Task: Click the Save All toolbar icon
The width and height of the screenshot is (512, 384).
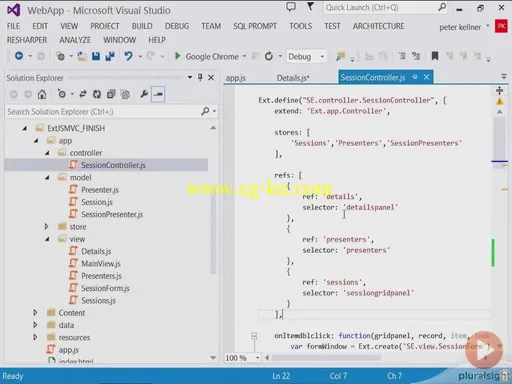Action: [x=110, y=56]
